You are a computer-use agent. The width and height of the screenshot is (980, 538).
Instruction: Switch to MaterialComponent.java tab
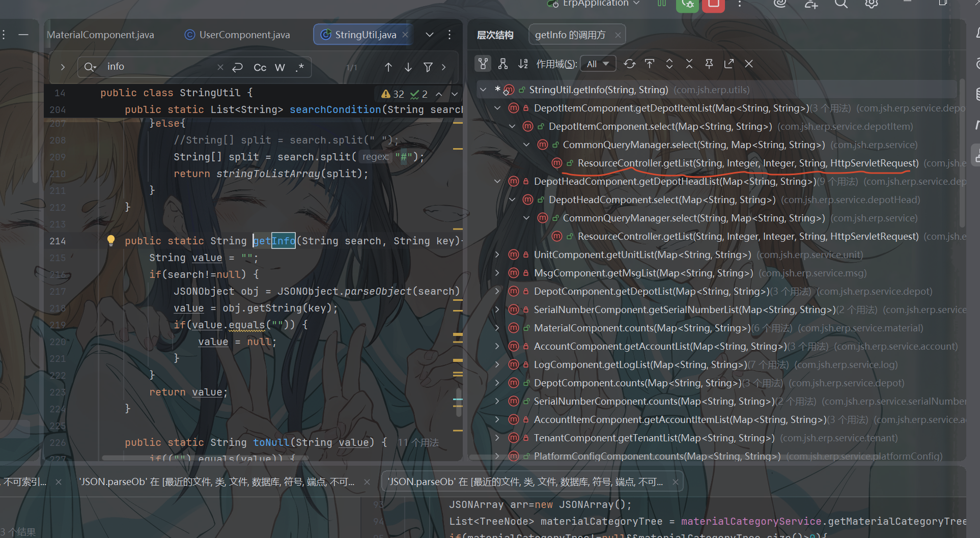[100, 35]
